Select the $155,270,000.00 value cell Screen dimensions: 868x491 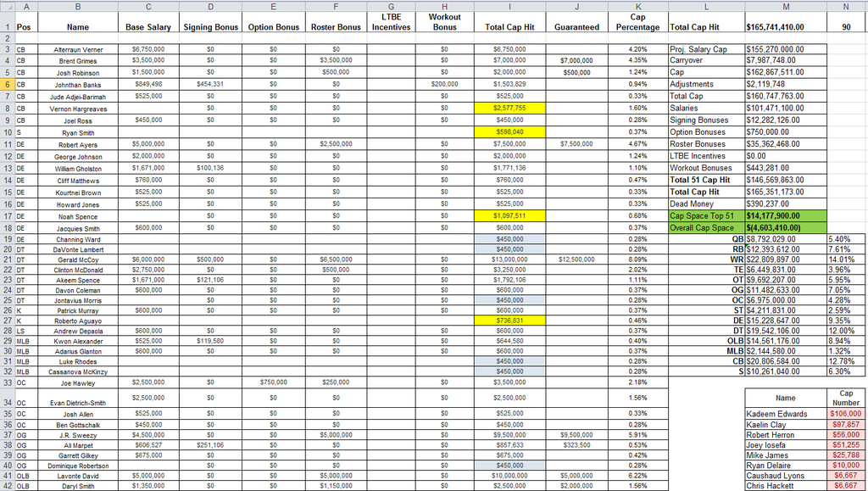coord(786,49)
